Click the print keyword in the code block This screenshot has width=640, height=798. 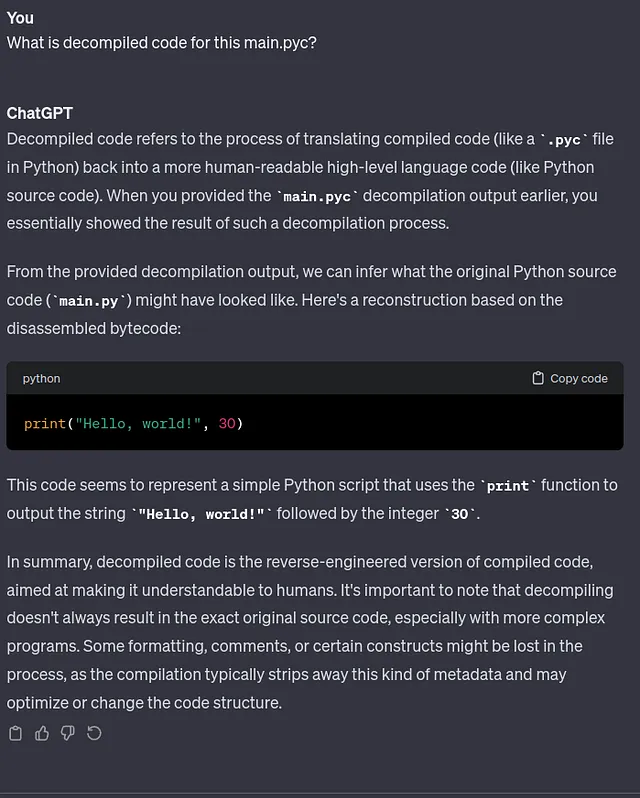click(45, 423)
